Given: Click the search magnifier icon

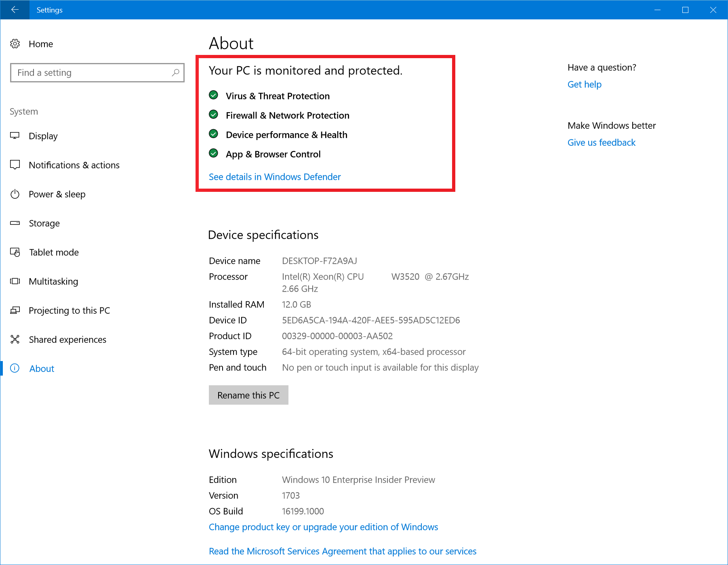Looking at the screenshot, I should pyautogui.click(x=175, y=73).
